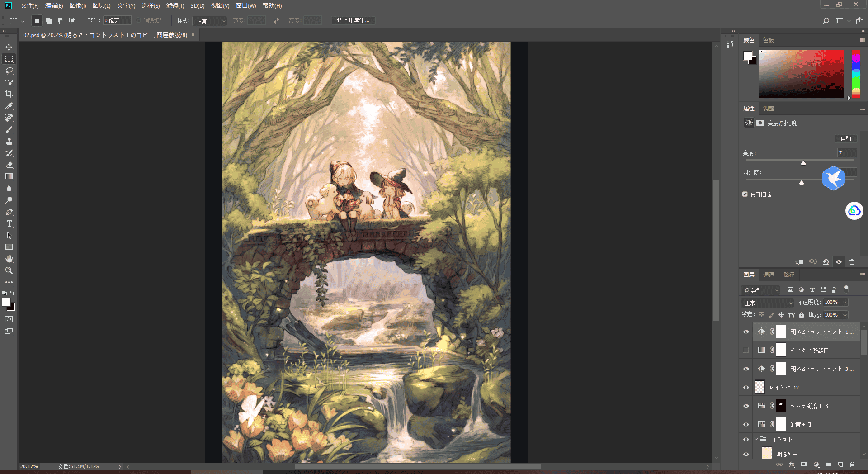Activate the Hand tool
The width and height of the screenshot is (868, 474).
click(9, 259)
